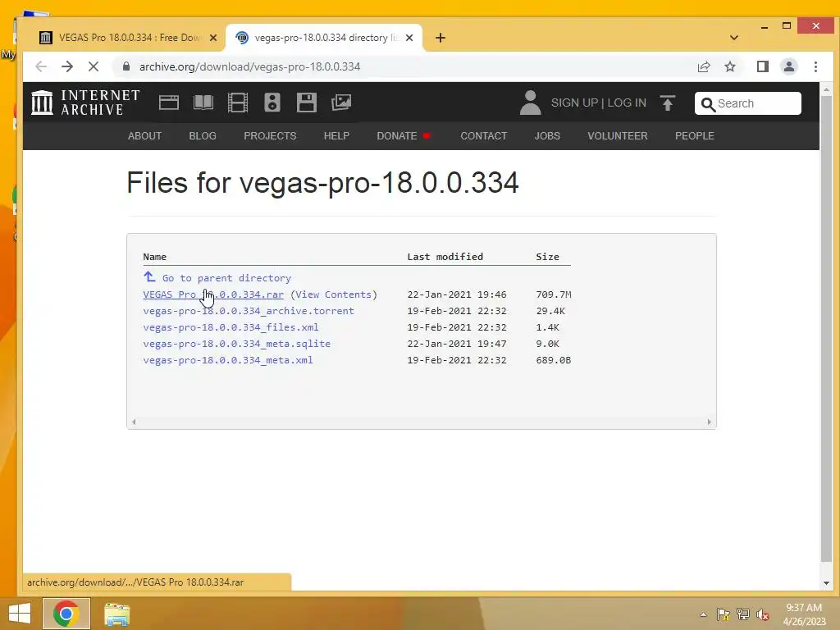The height and width of the screenshot is (630, 840).
Task: Open the Software floppy disk icon
Action: [307, 103]
